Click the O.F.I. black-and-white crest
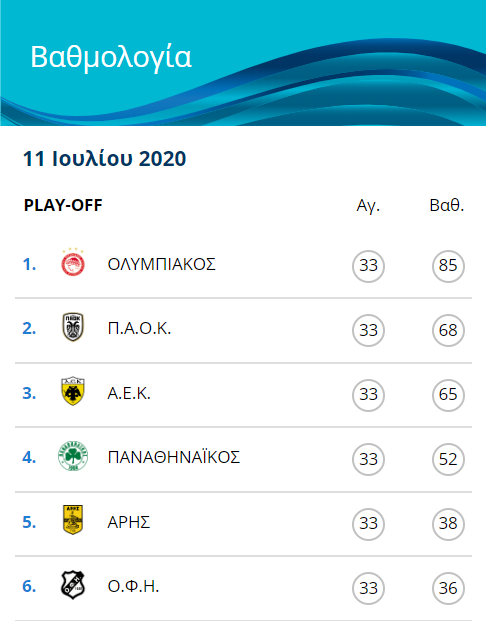This screenshot has height=621, width=486. 73,585
